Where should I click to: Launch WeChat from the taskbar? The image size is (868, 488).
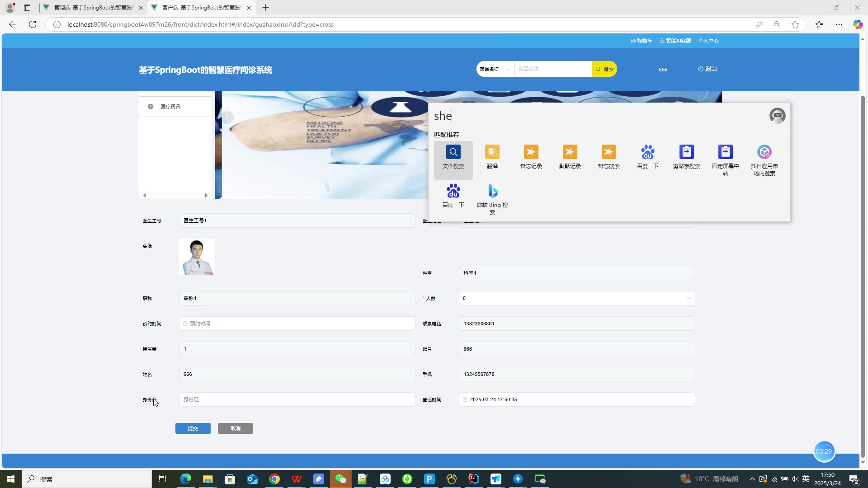click(340, 479)
